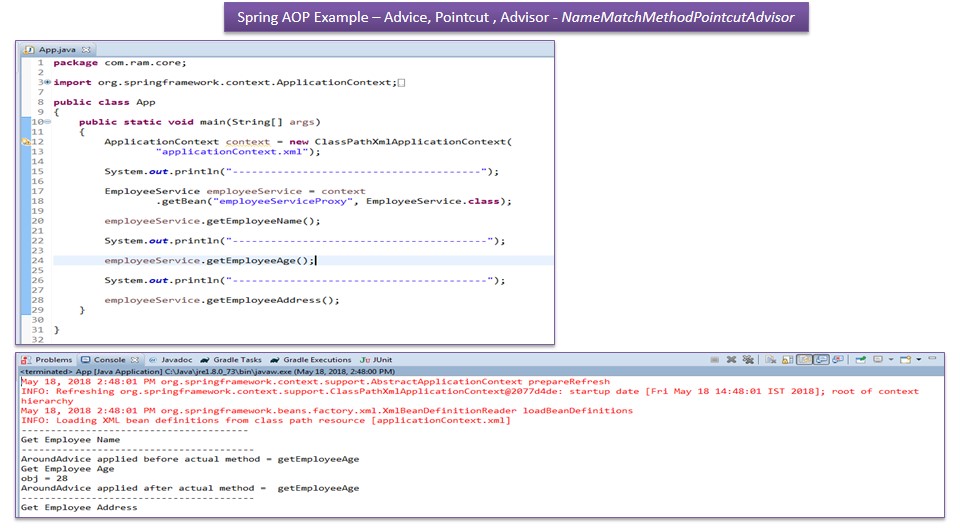Viewport: 960px width, 528px height.
Task: Click the warning marker at line 12
Action: 26,141
